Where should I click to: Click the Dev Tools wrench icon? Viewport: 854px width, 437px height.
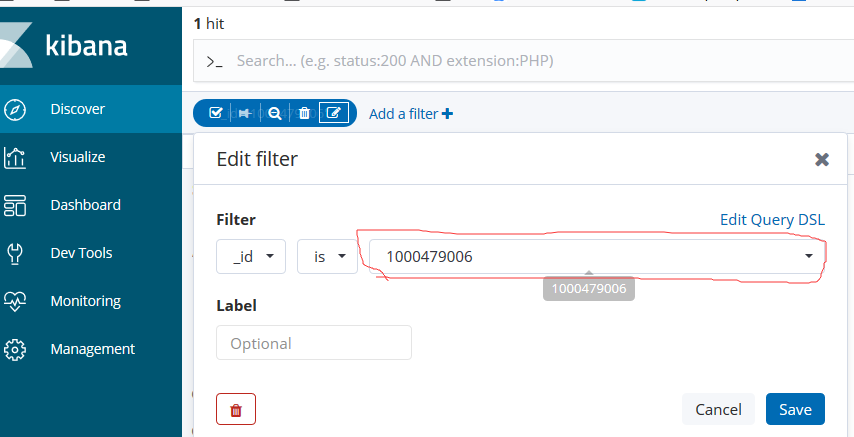point(15,253)
